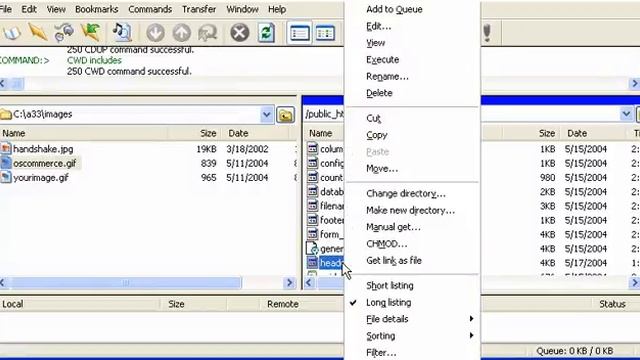
Task: Toggle the Long listing checked option
Action: [388, 302]
